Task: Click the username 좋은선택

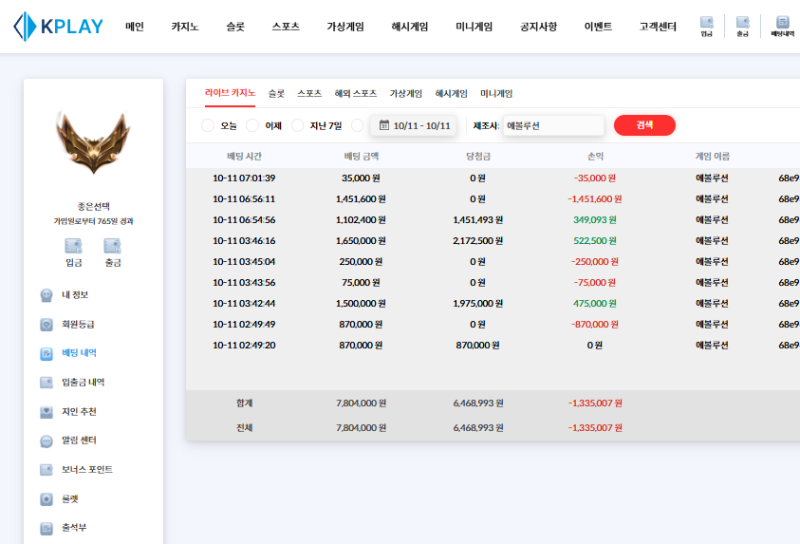Action: click(x=93, y=206)
